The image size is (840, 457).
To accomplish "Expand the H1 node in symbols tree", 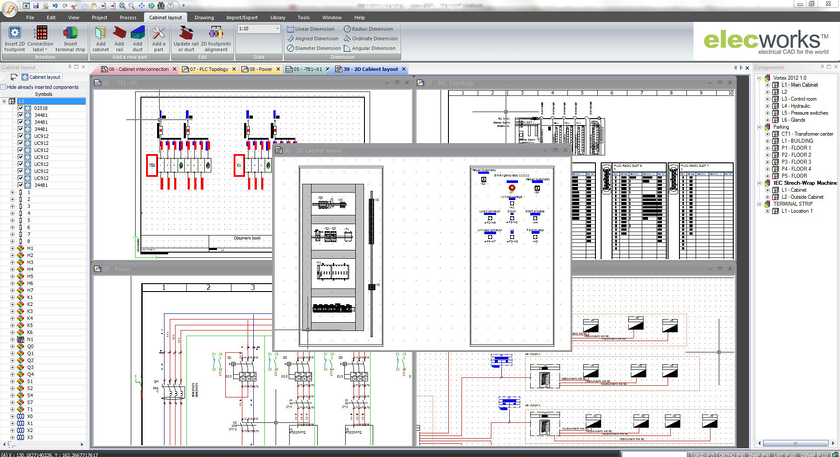I will point(12,248).
